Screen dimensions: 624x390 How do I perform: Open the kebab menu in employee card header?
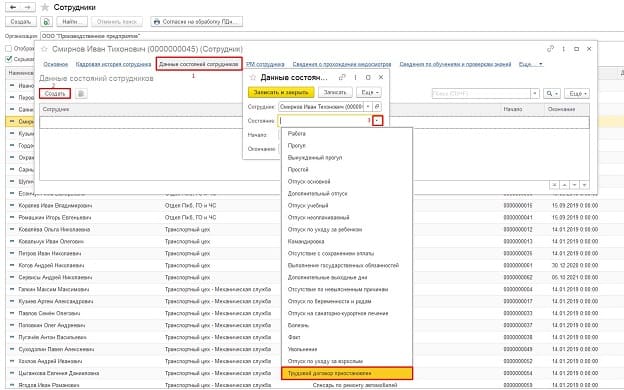pos(564,49)
